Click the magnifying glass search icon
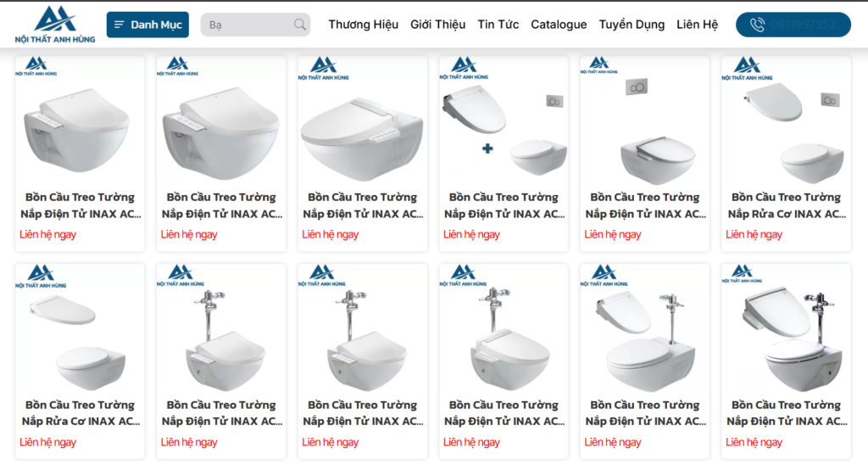The height and width of the screenshot is (465, 868). (299, 25)
